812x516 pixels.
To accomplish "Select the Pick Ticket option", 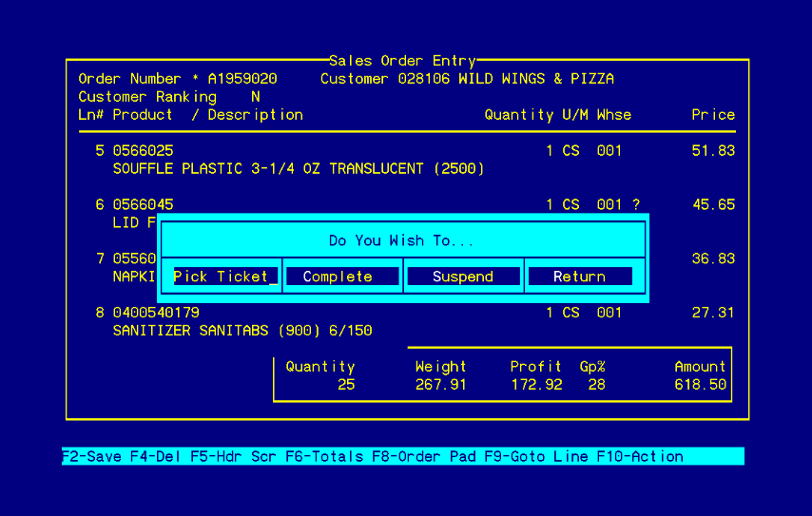I will click(225, 277).
